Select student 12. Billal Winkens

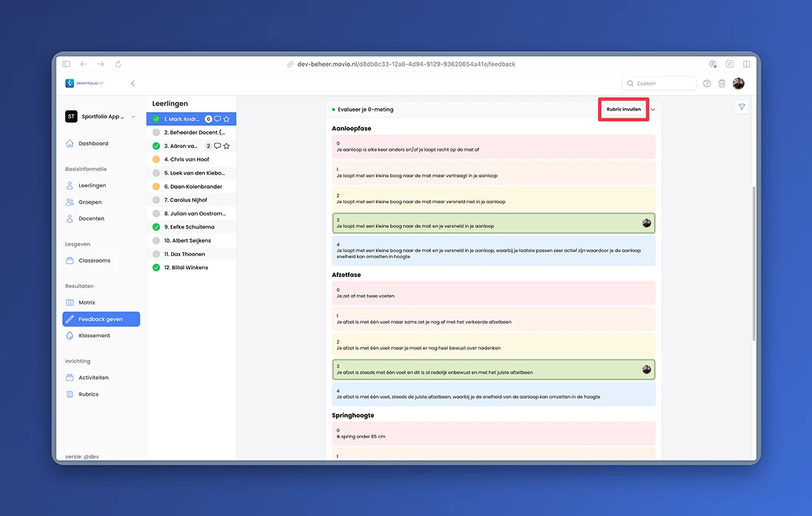(191, 268)
